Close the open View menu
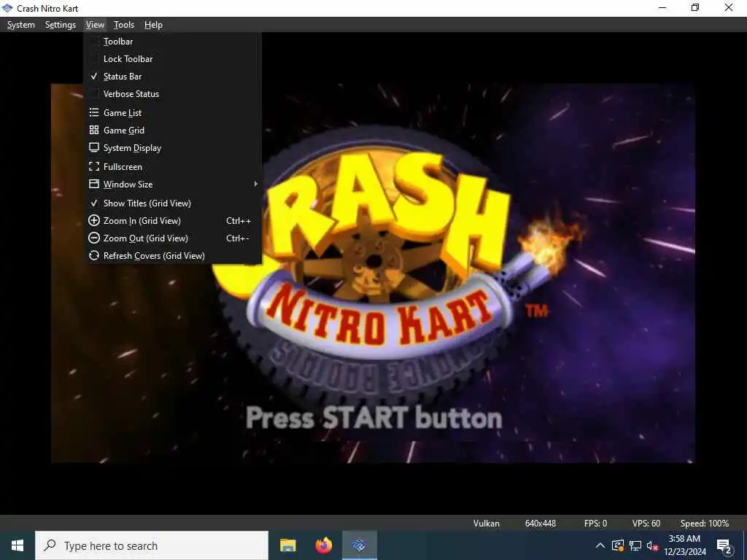Screen dimensions: 747x560 pyautogui.click(x=95, y=25)
